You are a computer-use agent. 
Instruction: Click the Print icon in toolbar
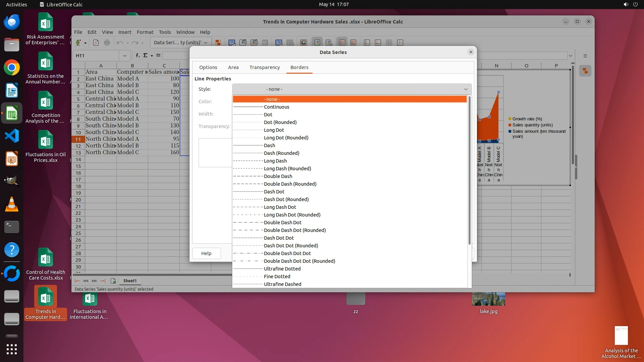107,43
